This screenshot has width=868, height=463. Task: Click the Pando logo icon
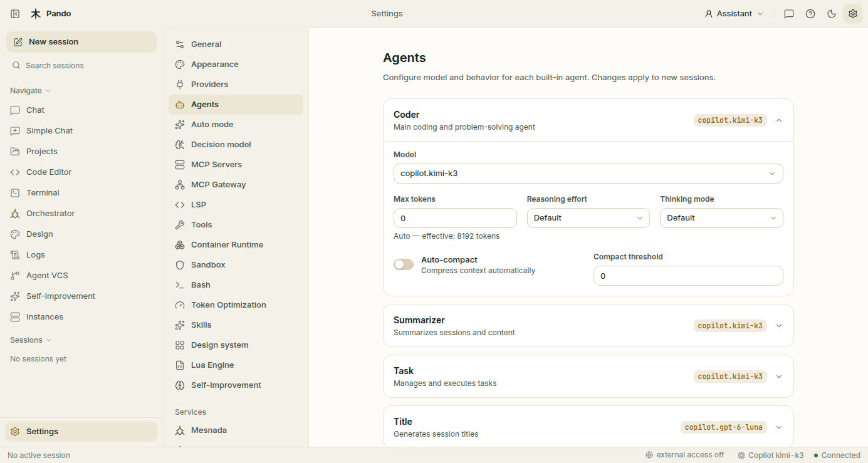tap(36, 14)
